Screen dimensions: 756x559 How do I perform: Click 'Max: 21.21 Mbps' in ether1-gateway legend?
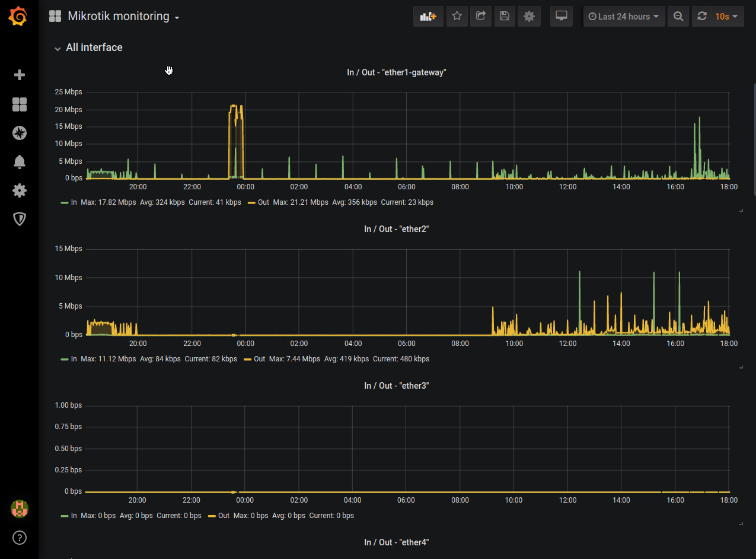(301, 202)
